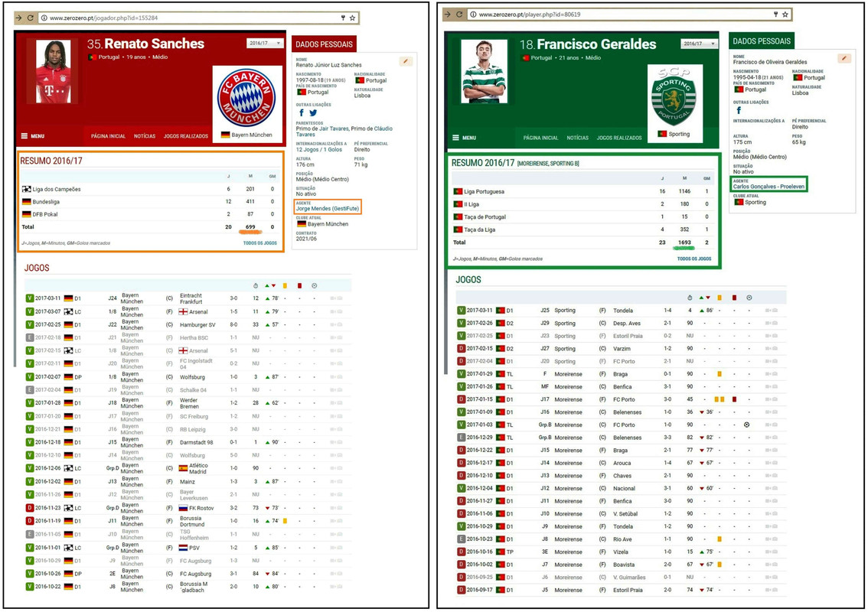Click Boavista opponent in Geraldes games
The width and height of the screenshot is (868, 612).
tap(624, 565)
